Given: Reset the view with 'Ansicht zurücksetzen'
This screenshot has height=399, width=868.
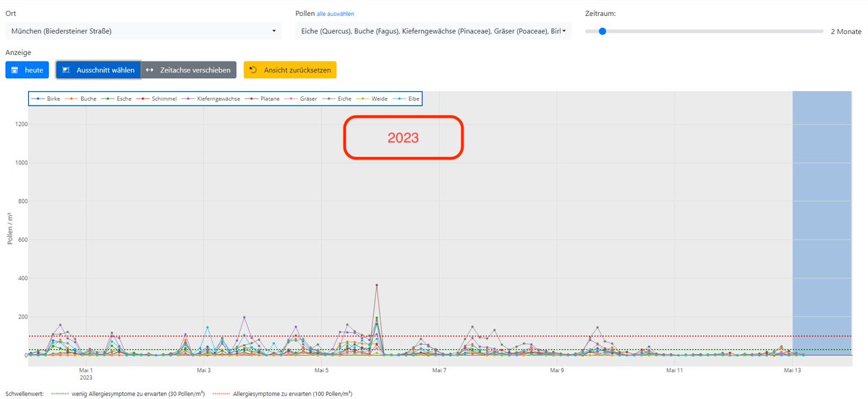Looking at the screenshot, I should 290,70.
